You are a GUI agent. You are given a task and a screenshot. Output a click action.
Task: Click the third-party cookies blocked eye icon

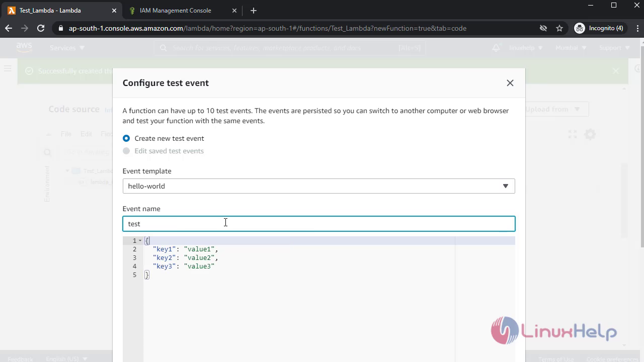543,28
